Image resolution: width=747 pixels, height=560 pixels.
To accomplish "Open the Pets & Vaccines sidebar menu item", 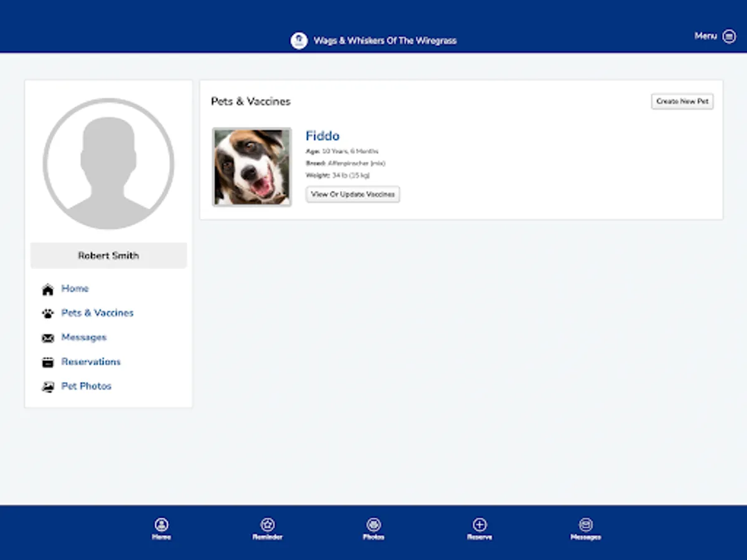I will click(97, 313).
